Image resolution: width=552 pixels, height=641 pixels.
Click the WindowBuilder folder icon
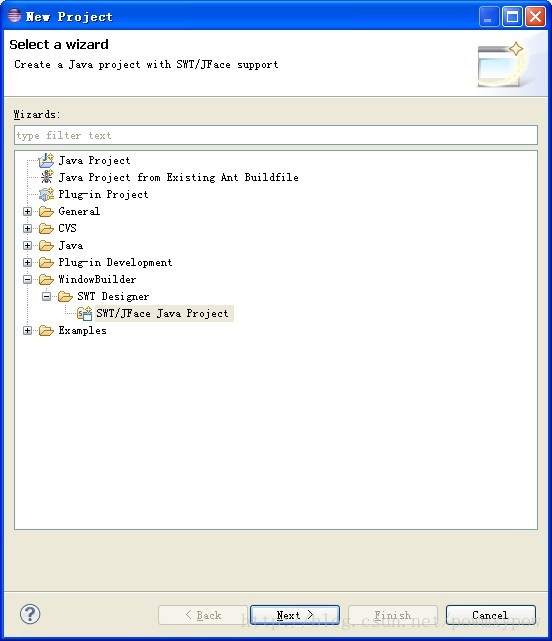46,280
